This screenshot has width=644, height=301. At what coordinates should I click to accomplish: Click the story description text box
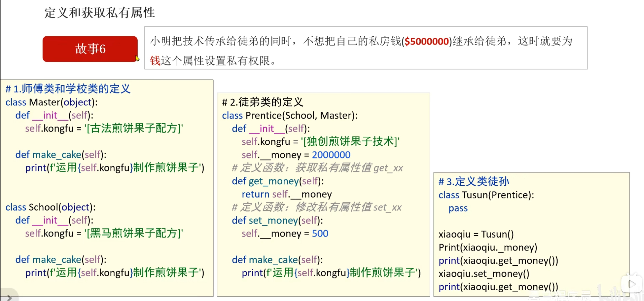[366, 48]
